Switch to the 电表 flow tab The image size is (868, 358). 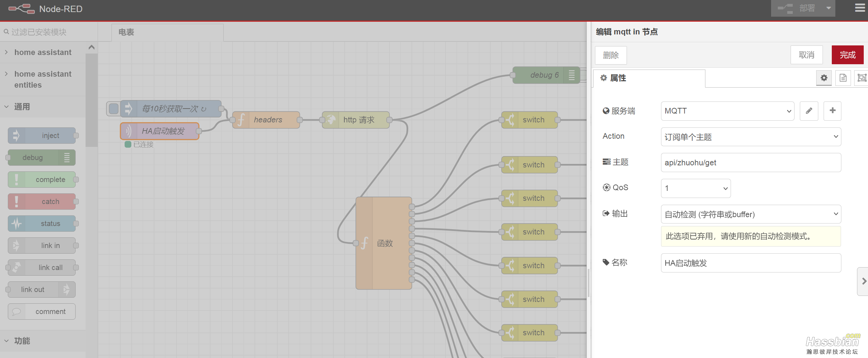[x=167, y=32]
